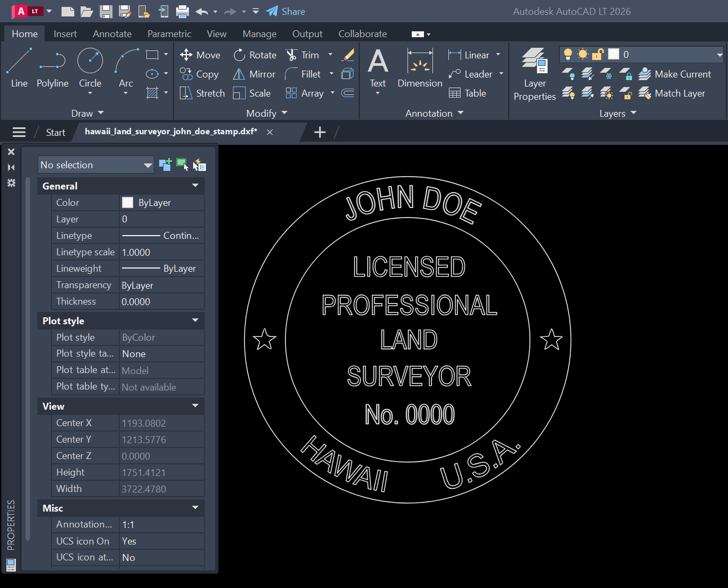728x588 pixels.
Task: Click Make Current layer button
Action: 674,74
